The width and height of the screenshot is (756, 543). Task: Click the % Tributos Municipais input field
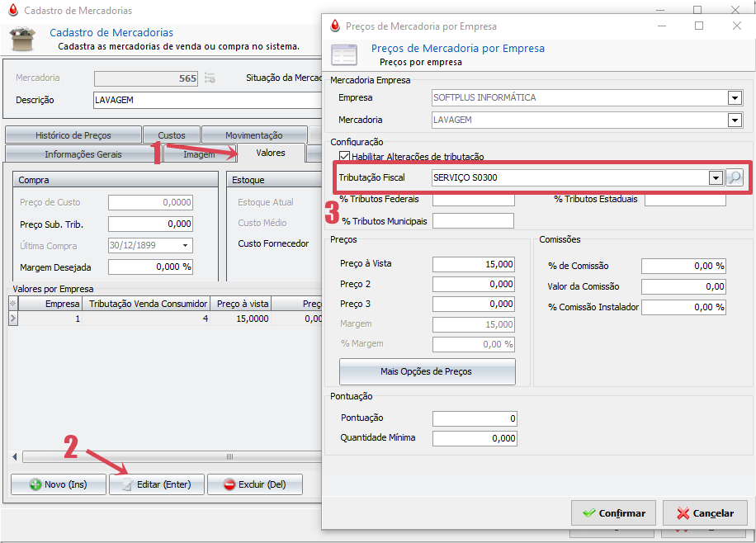[474, 221]
